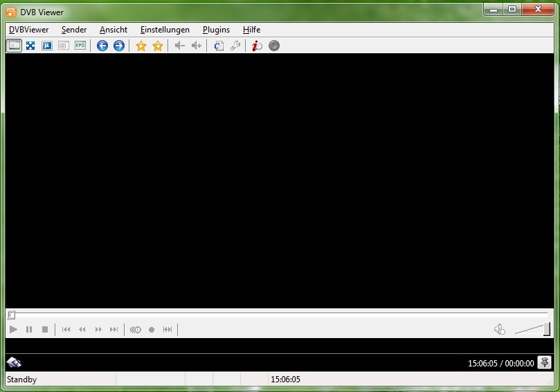Image resolution: width=560 pixels, height=392 pixels.
Task: Click the second favorites star icon
Action: (x=158, y=46)
